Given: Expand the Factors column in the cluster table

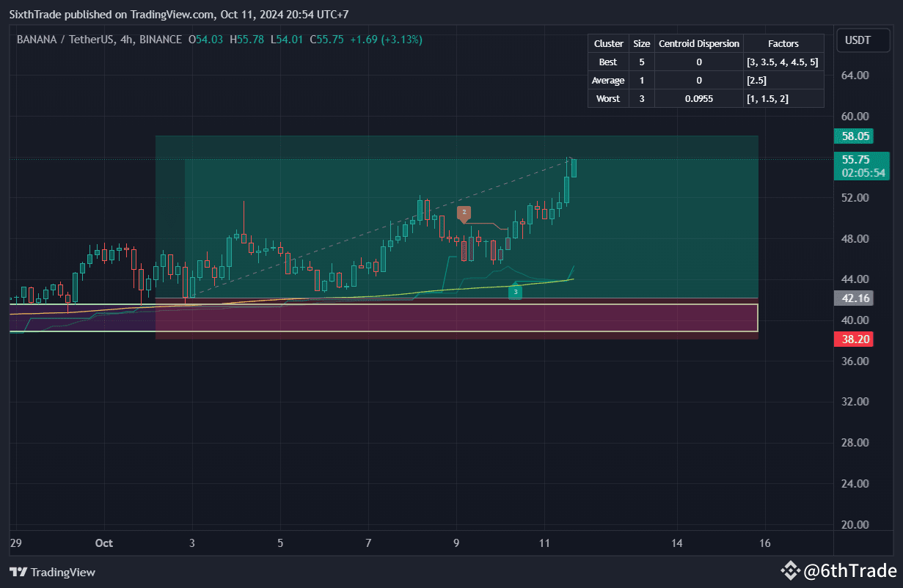Looking at the screenshot, I should pyautogui.click(x=783, y=43).
